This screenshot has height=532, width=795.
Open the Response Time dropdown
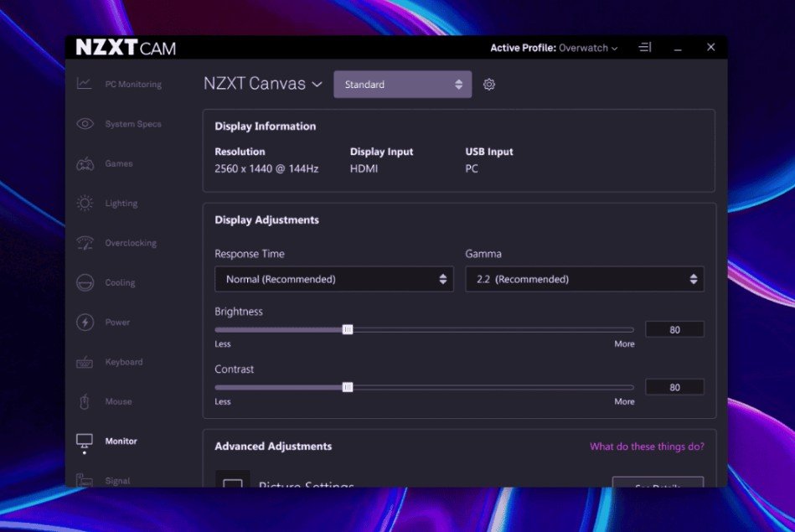[334, 279]
